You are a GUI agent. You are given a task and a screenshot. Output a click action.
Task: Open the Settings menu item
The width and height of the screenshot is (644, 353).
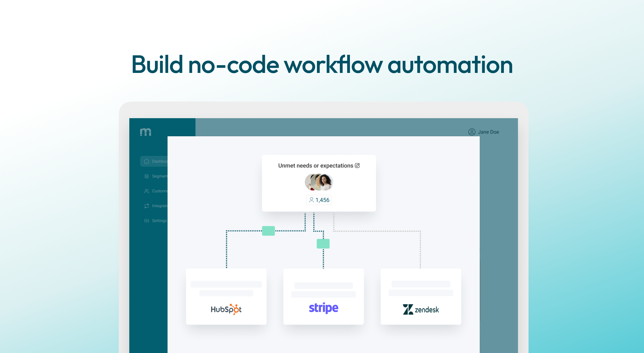coord(159,221)
